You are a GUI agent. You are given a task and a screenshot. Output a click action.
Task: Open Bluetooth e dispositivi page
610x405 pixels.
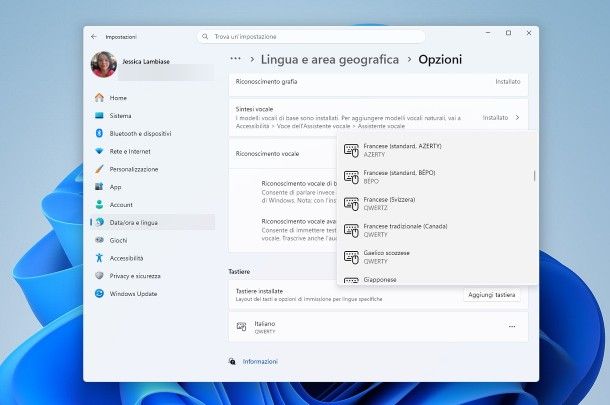(153, 133)
